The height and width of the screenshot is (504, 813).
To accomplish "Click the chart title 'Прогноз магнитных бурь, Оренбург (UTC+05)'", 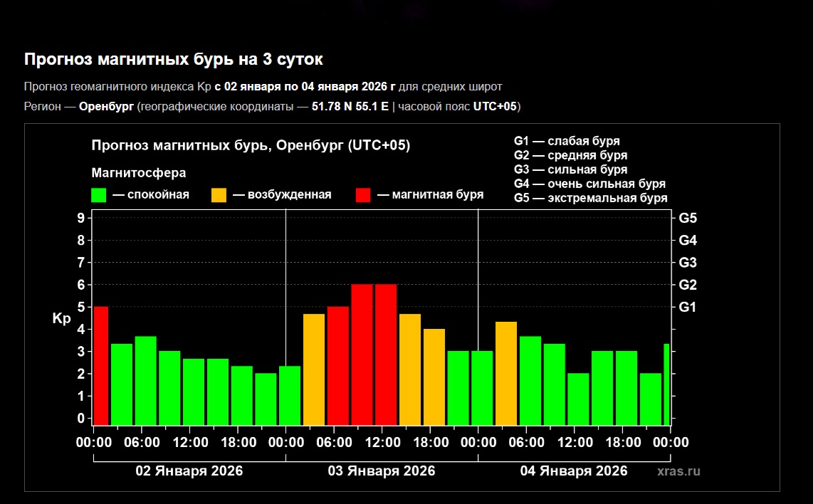I will click(x=251, y=145).
